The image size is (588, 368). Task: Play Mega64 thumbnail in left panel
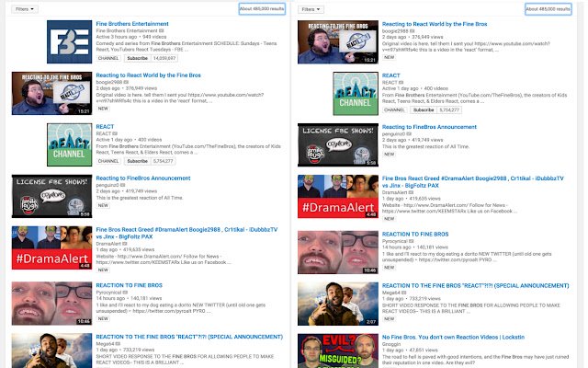(x=51, y=351)
